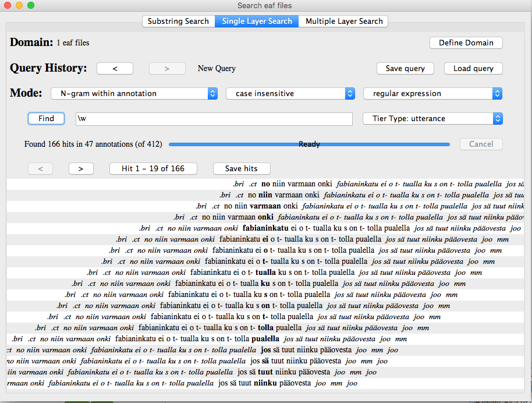Screen dimensions: 532x403
Task: Select the Single Layer Search tab
Action: [x=257, y=22]
